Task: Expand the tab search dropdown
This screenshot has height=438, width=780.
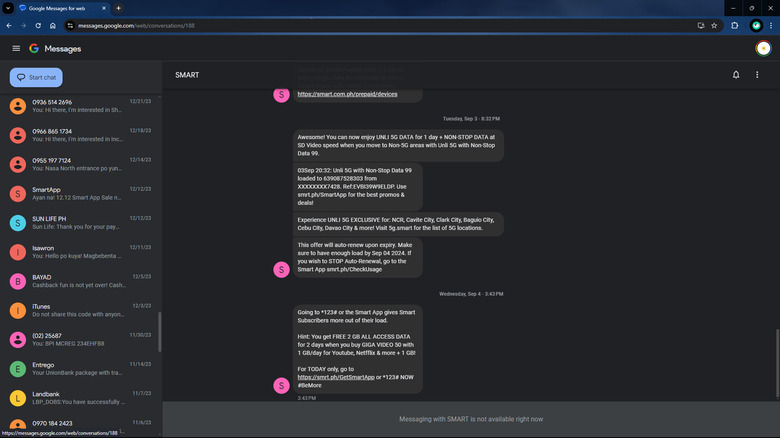Action: tap(8, 8)
